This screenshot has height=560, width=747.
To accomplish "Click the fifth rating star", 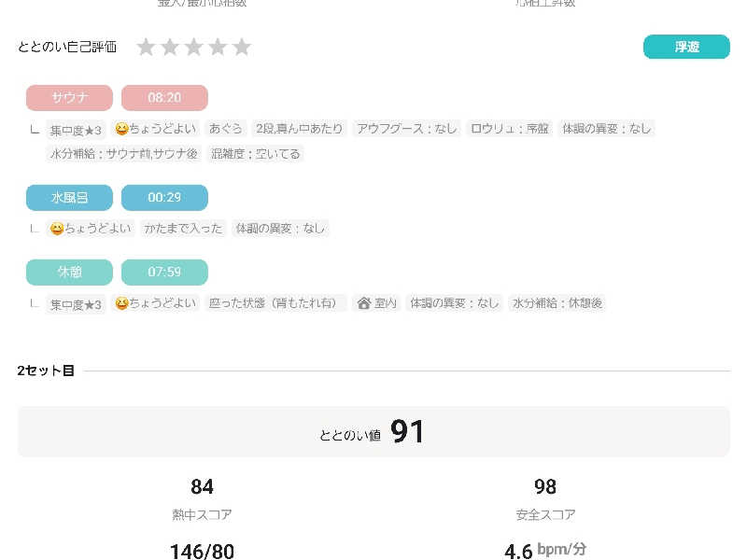I will (242, 47).
